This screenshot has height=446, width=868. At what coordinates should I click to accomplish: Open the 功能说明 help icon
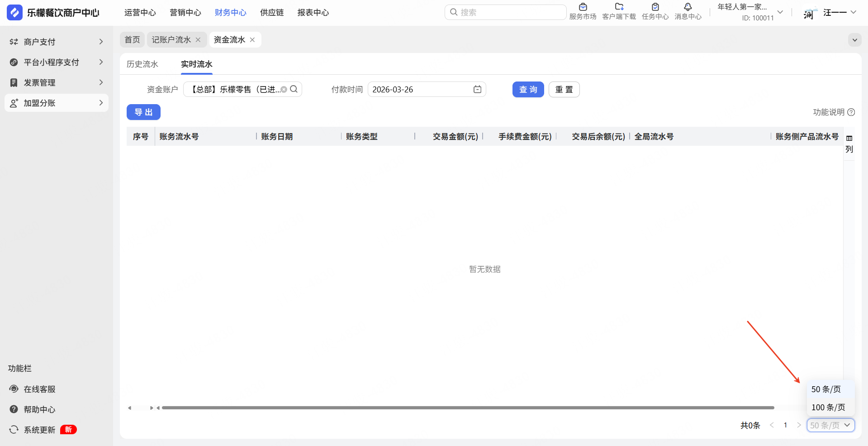tap(851, 112)
